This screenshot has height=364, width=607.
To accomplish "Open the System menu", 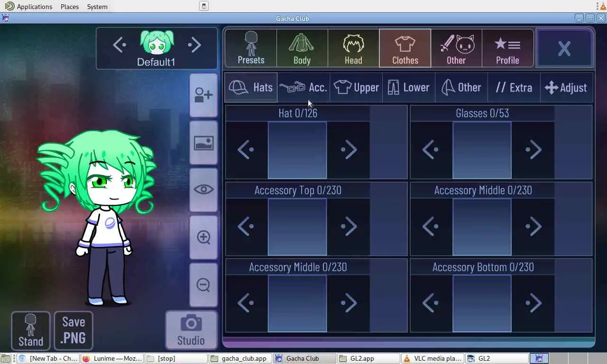I will [x=97, y=7].
